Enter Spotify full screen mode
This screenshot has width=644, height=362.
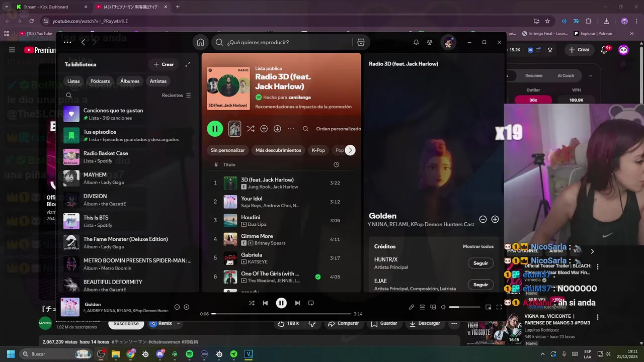[x=499, y=307]
